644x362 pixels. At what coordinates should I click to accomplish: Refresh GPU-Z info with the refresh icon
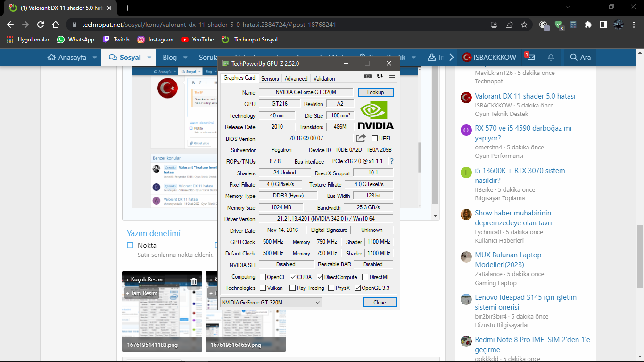pyautogui.click(x=380, y=76)
